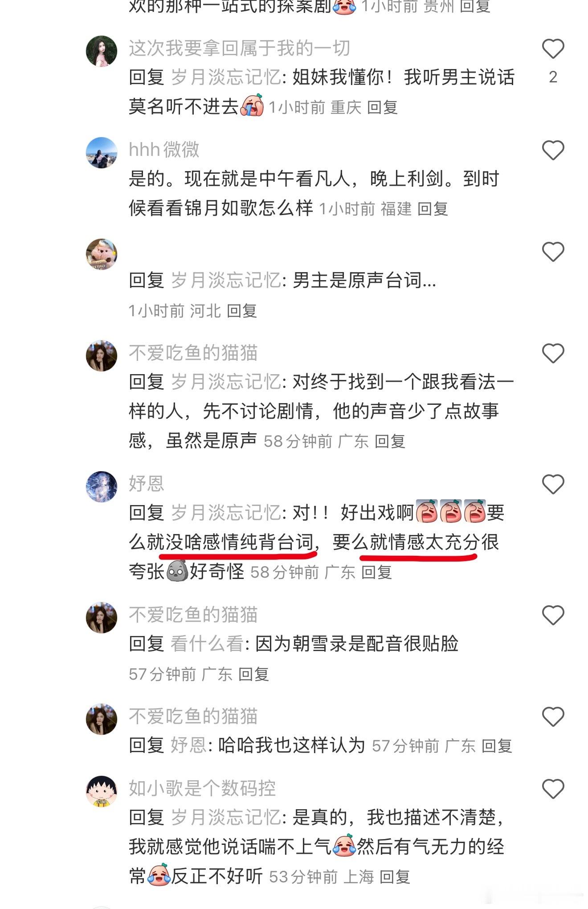Reply to the comment posted from 上海

coord(395,876)
